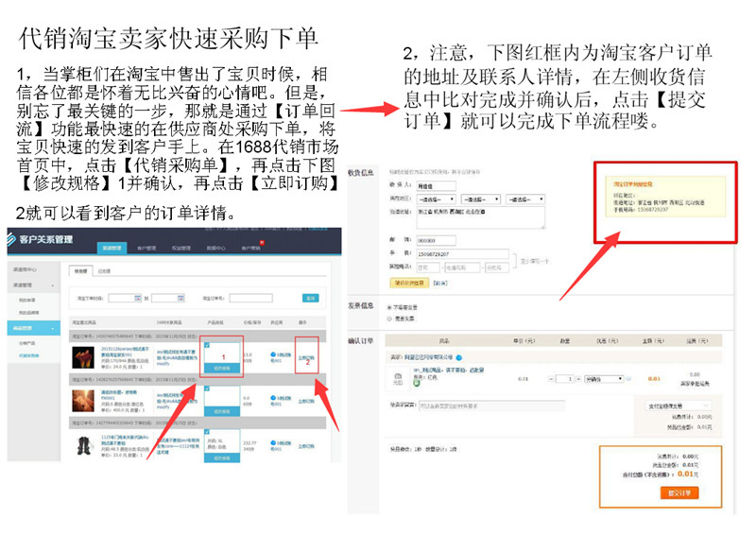Click the landline phone number field
The height and width of the screenshot is (535, 756).
(462, 267)
